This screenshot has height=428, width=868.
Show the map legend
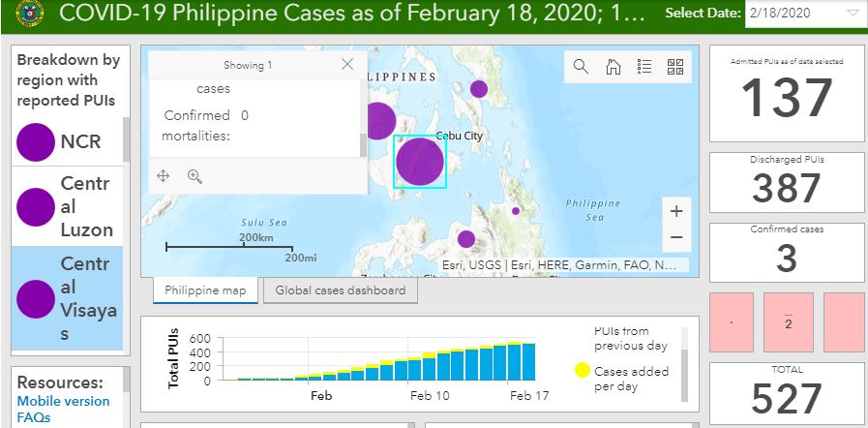[644, 67]
